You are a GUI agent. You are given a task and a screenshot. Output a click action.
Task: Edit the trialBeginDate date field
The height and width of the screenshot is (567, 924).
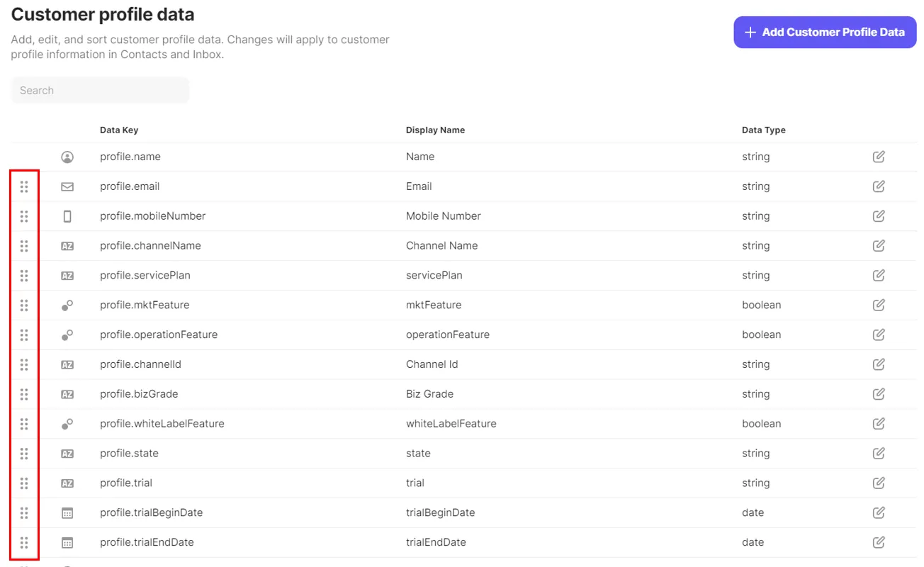879,512
